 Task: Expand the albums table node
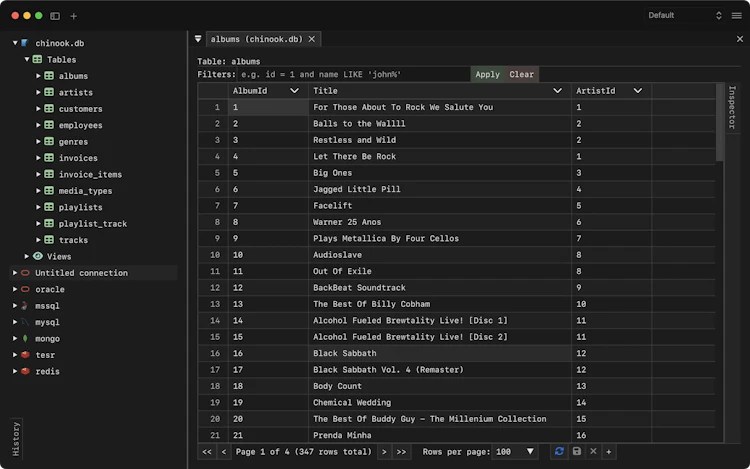click(38, 76)
